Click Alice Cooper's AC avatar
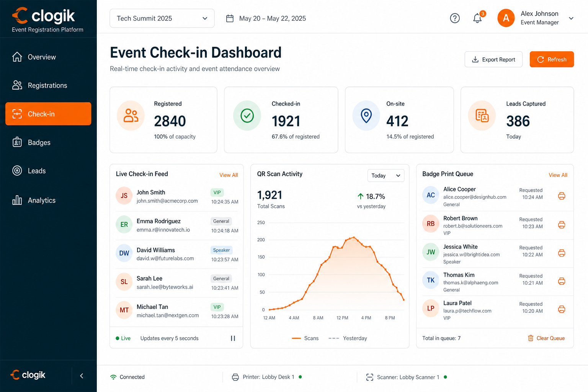This screenshot has height=392, width=588. point(431,195)
